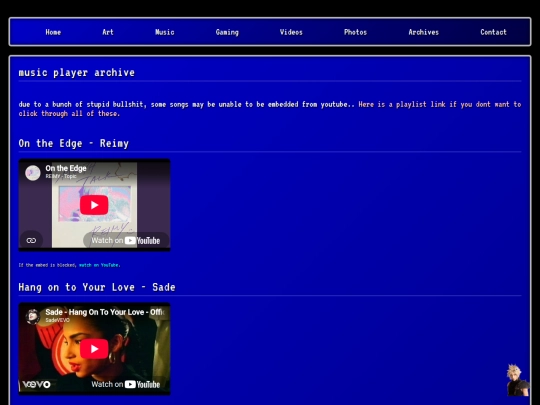This screenshot has height=405, width=540.
Task: Navigate to the Gaming page
Action: pyautogui.click(x=227, y=32)
